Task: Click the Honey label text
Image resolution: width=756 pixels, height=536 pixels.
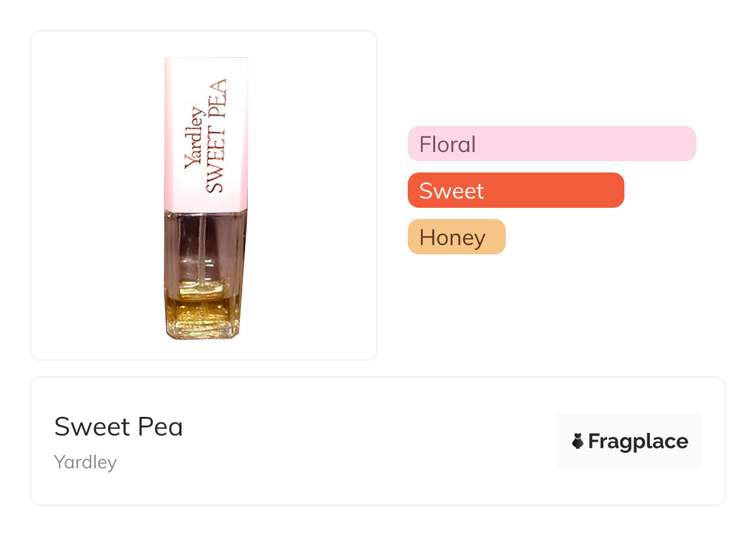Action: [x=452, y=238]
